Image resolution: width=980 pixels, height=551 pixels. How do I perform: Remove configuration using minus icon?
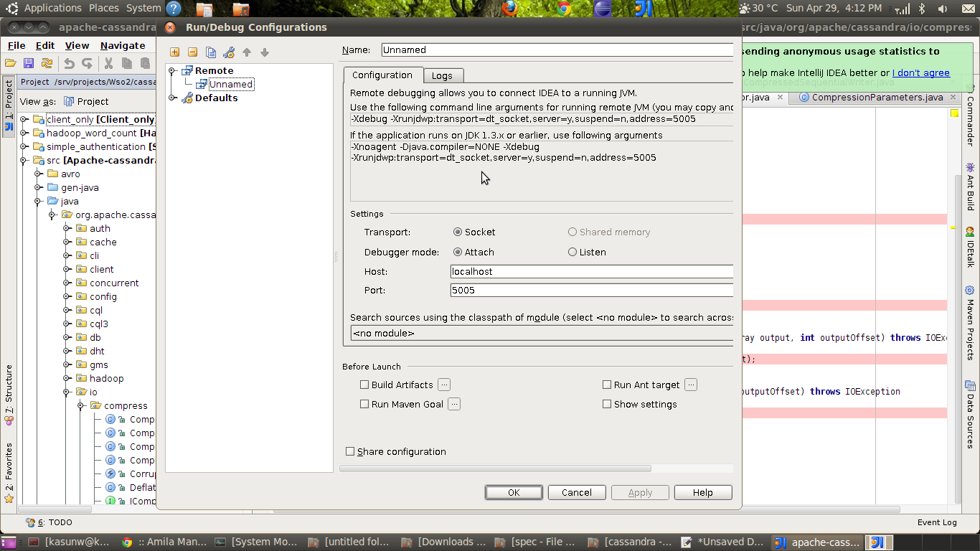192,52
